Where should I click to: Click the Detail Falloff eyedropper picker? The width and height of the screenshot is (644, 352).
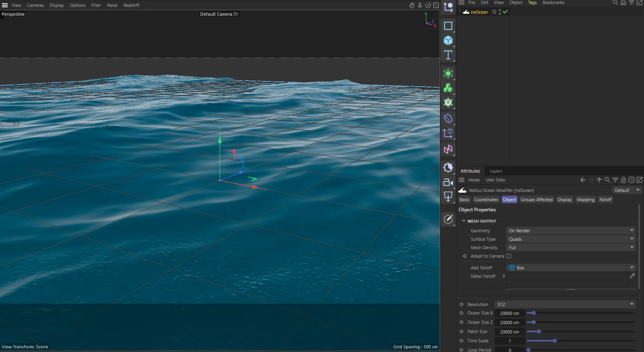point(632,276)
